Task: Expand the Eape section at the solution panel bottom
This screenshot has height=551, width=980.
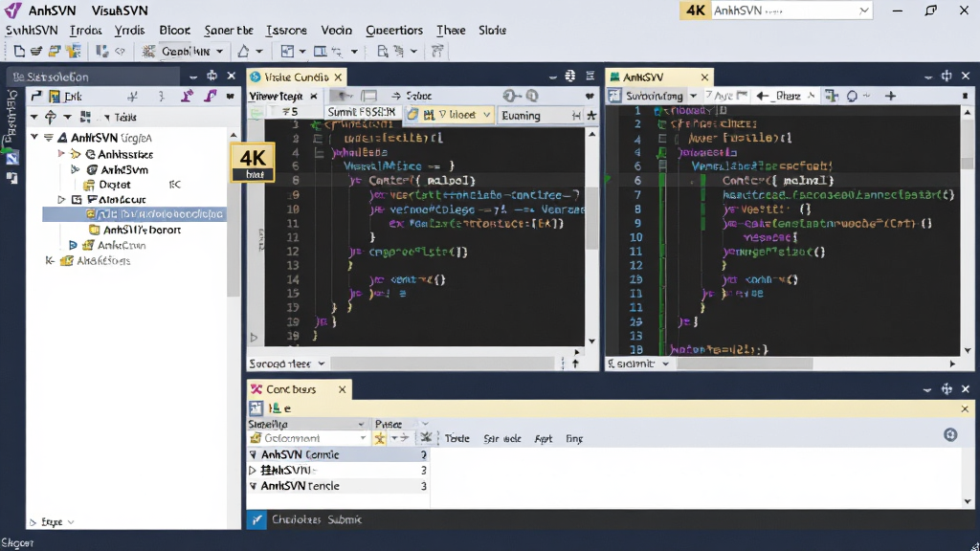Action: coord(33,522)
